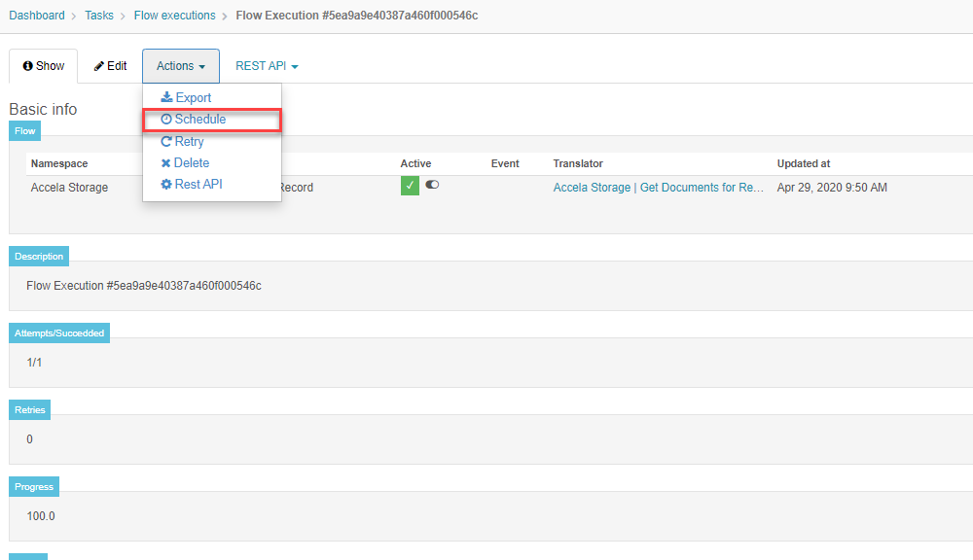Image resolution: width=973 pixels, height=560 pixels.
Task: Click the Rest API gear icon
Action: [166, 184]
